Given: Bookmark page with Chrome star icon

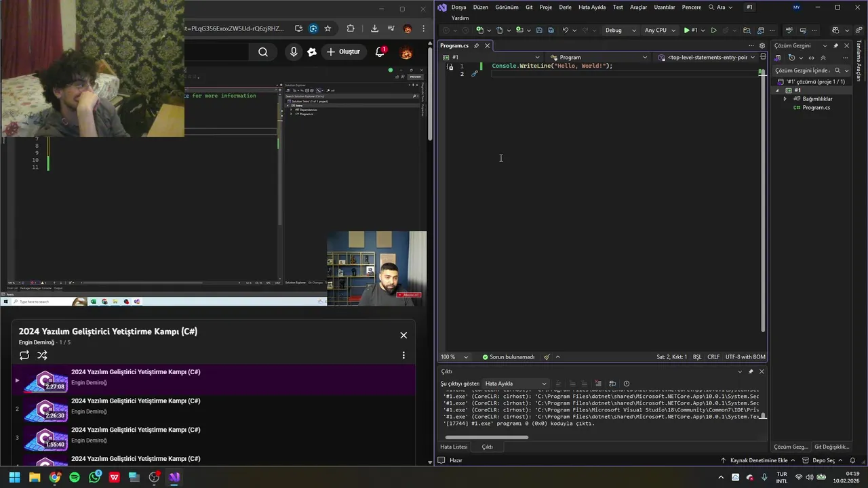Looking at the screenshot, I should 328,28.
